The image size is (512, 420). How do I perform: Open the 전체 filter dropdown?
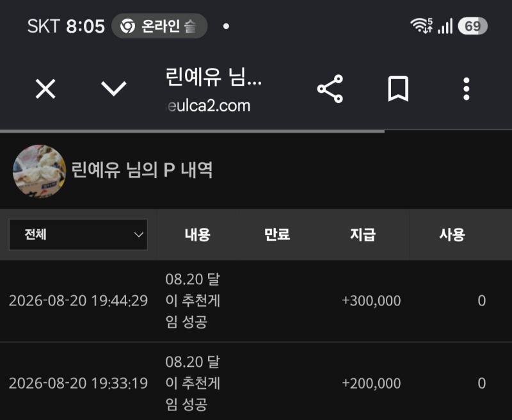tap(78, 234)
